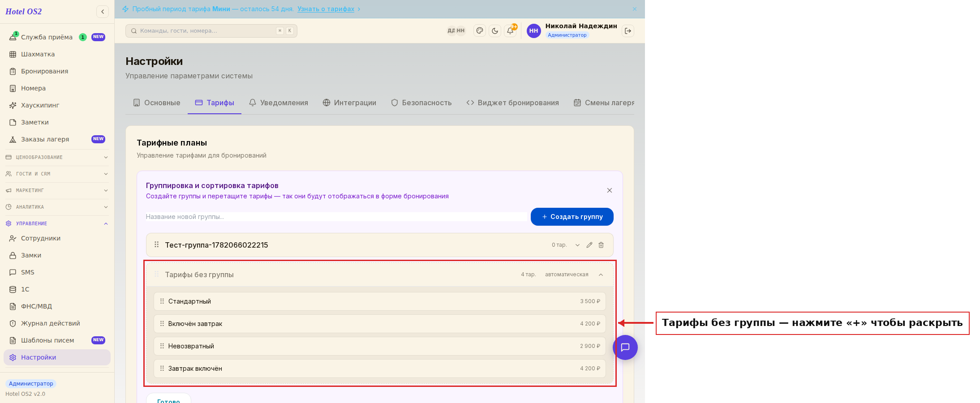Open the SMS section
The image size is (980, 403).
click(x=57, y=272)
